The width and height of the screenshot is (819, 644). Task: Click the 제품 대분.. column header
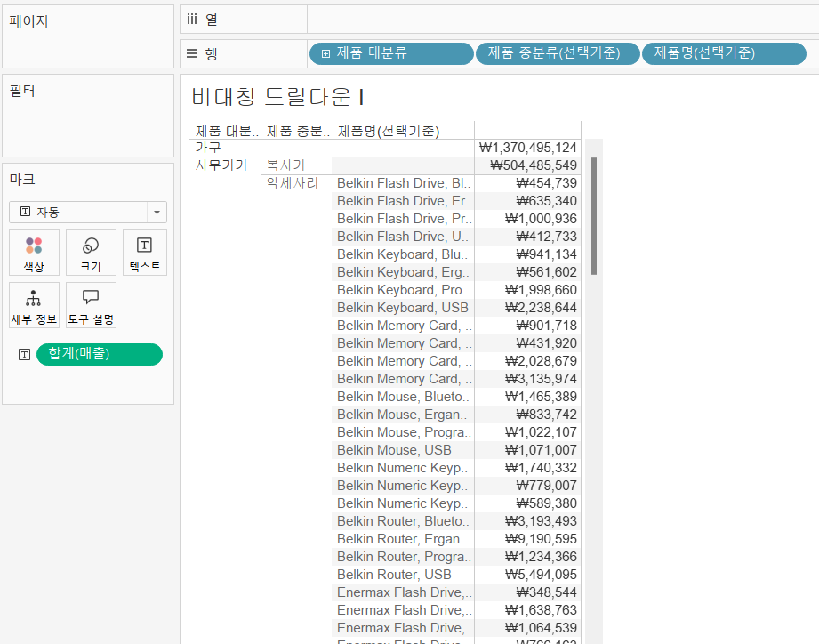(227, 131)
